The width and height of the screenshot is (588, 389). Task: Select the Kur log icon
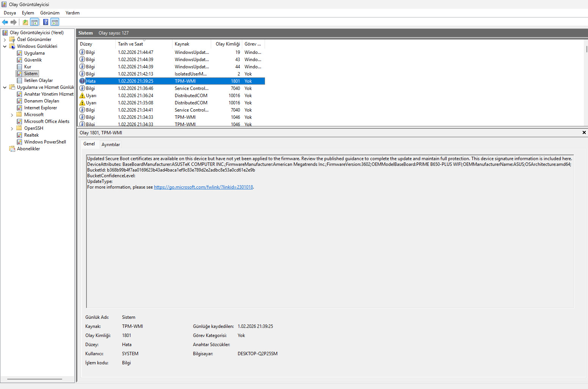coord(19,67)
